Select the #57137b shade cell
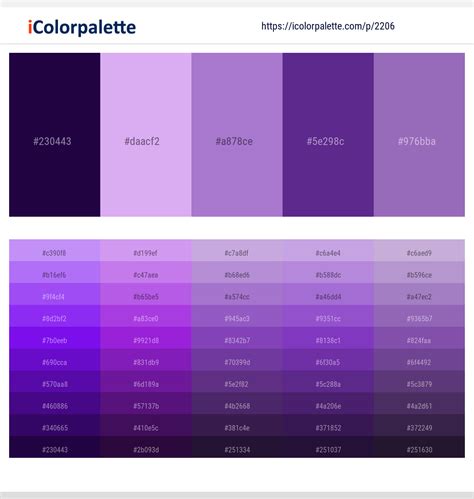The height and width of the screenshot is (499, 474). click(146, 403)
